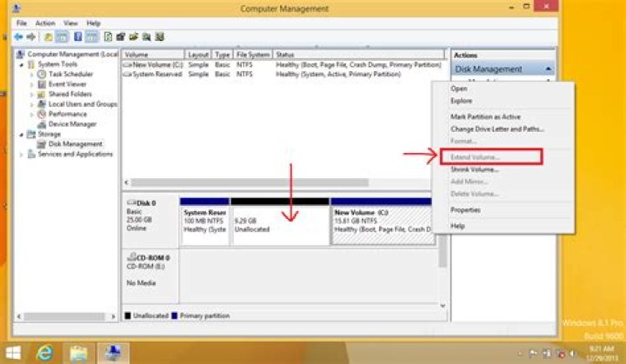The height and width of the screenshot is (364, 626).
Task: Click the Windows Start button
Action: coord(13,353)
